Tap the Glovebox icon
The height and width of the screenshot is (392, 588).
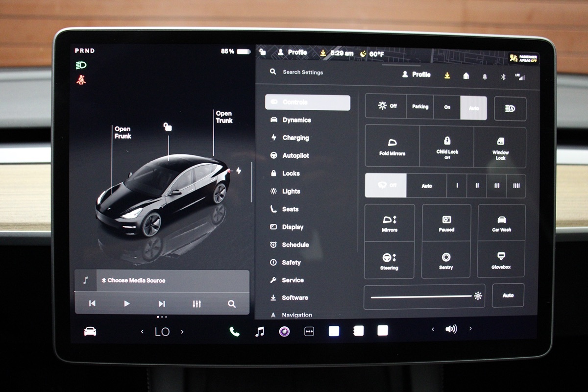(501, 260)
